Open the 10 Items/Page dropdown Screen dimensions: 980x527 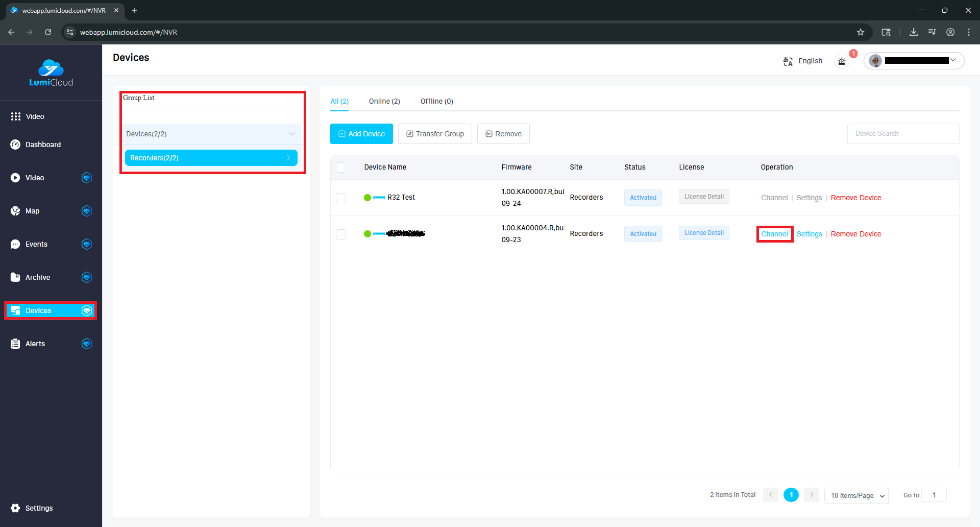(x=856, y=495)
